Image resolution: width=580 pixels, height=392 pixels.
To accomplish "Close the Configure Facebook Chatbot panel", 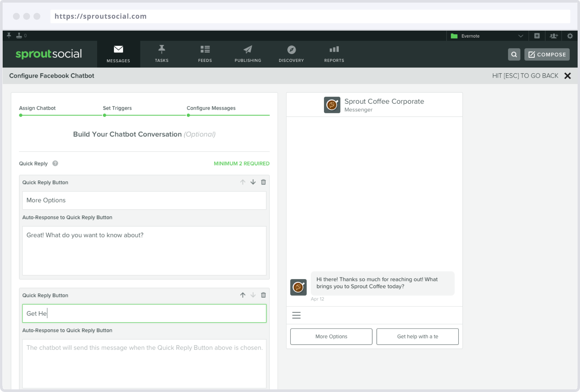I will click(568, 76).
